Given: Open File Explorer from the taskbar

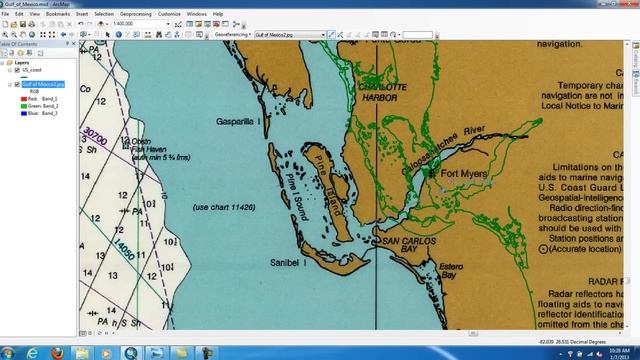Looking at the screenshot, I should point(82,353).
